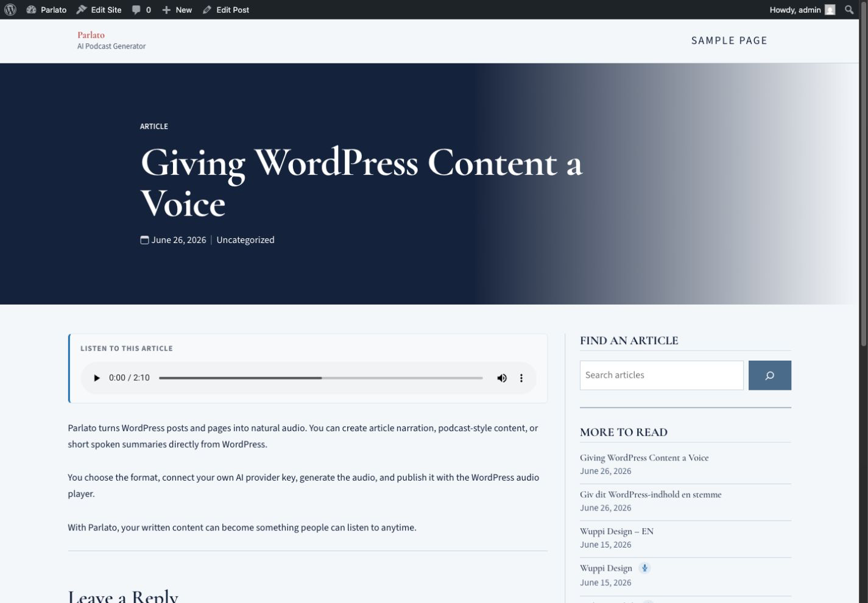Screen dimensions: 868x603
Task: Open the Sample Page navigation link
Action: point(729,41)
